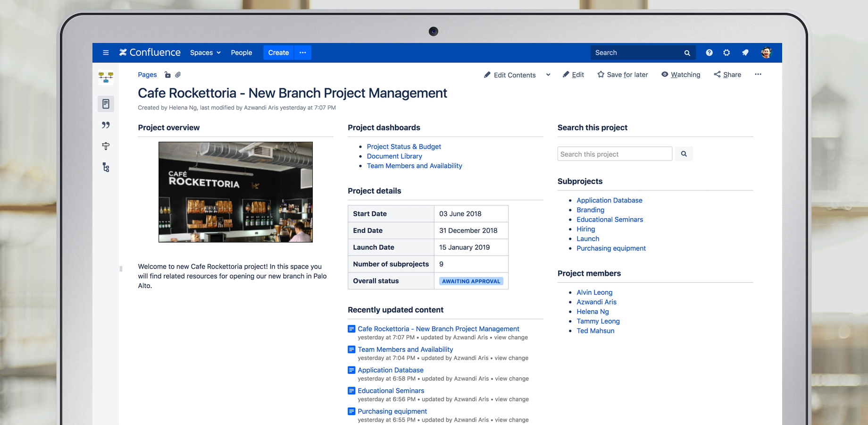Image resolution: width=868 pixels, height=425 pixels.
Task: Click view change for 7:04 PM update
Action: (511, 358)
